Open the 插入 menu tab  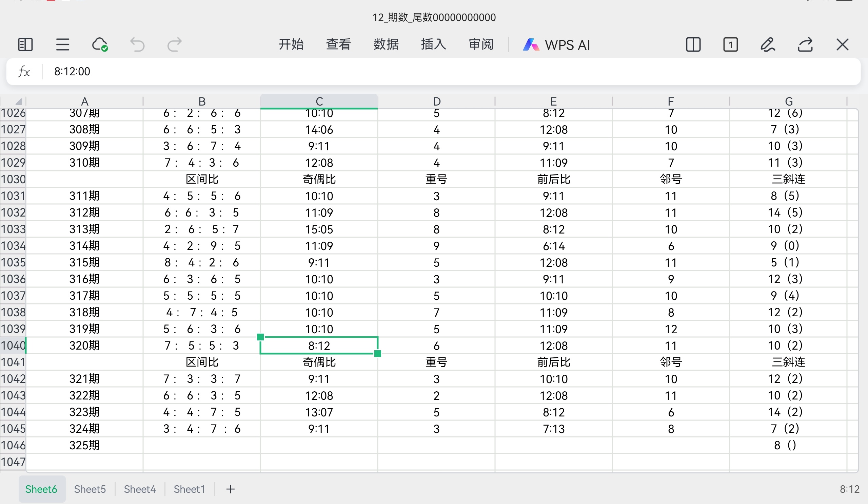tap(433, 45)
